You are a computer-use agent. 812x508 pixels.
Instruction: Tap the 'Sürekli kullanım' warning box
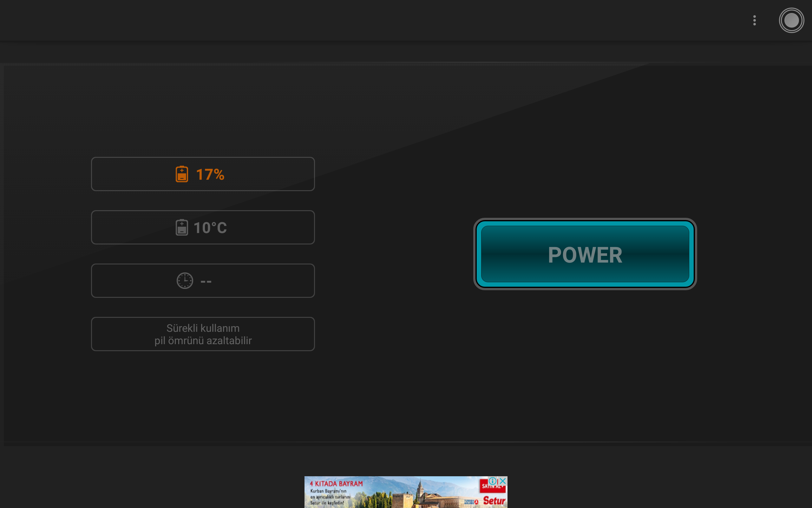[203, 334]
